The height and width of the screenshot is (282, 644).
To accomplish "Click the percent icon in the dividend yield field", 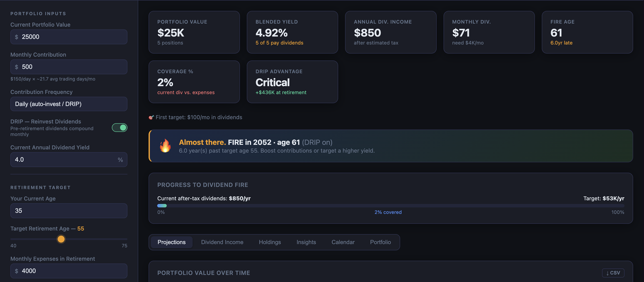I will pos(120,159).
